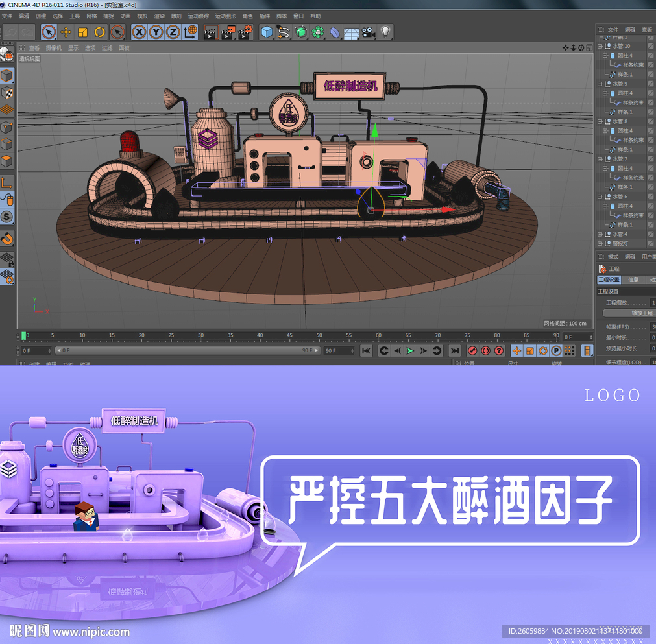Toggle Z axis lock
Screen dimensions: 656x644
173,32
